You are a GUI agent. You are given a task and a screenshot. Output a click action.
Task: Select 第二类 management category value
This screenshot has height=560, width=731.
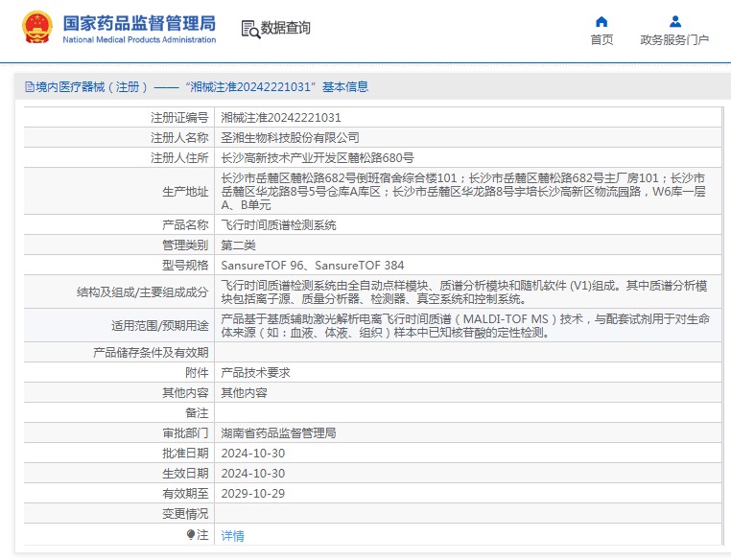pos(238,245)
